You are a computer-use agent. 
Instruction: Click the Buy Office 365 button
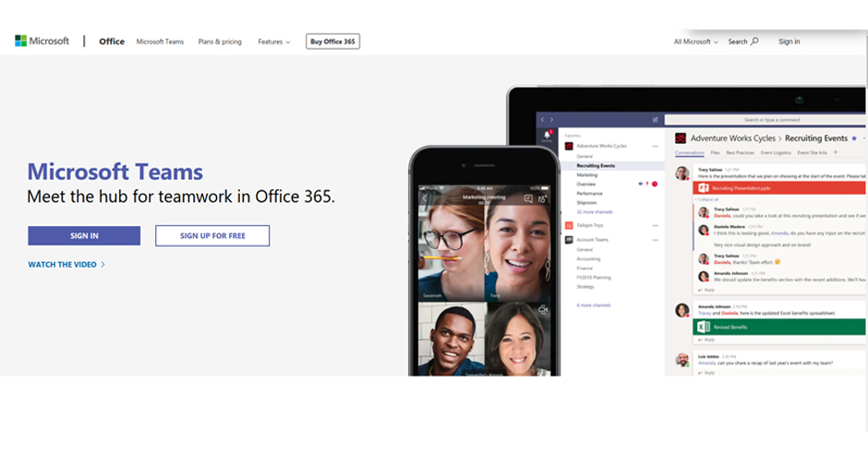point(332,42)
